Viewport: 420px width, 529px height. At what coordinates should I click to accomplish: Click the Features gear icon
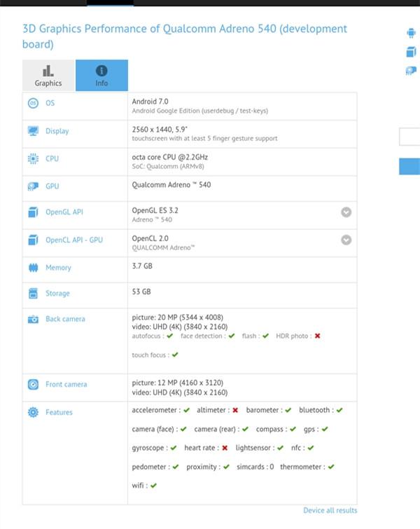33,413
